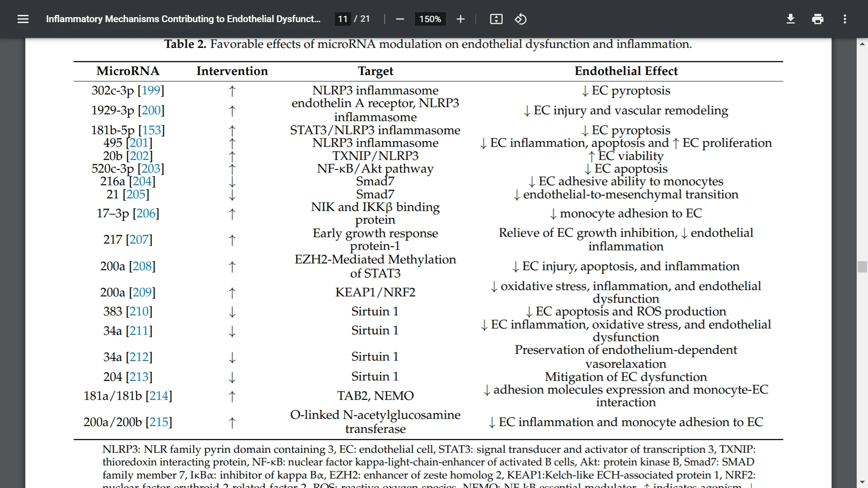The width and height of the screenshot is (868, 488).
Task: Click the KEAP1/NRF2 target cell
Action: tap(375, 292)
